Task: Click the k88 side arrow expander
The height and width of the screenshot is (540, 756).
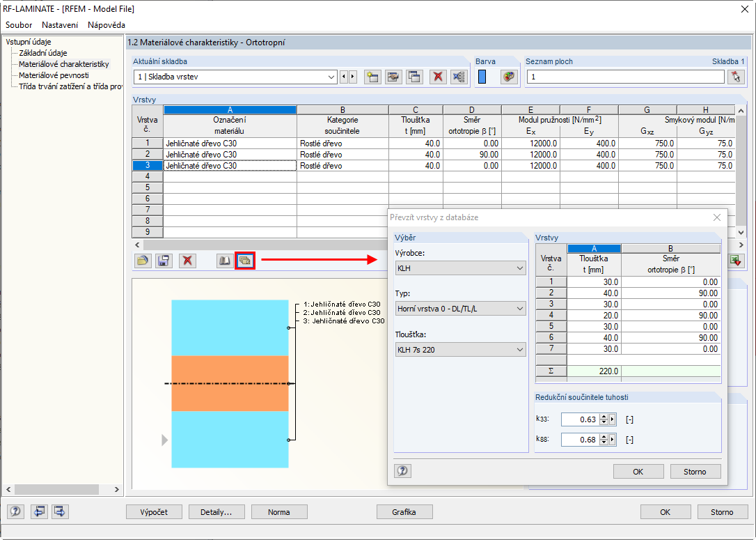Action: click(x=613, y=440)
